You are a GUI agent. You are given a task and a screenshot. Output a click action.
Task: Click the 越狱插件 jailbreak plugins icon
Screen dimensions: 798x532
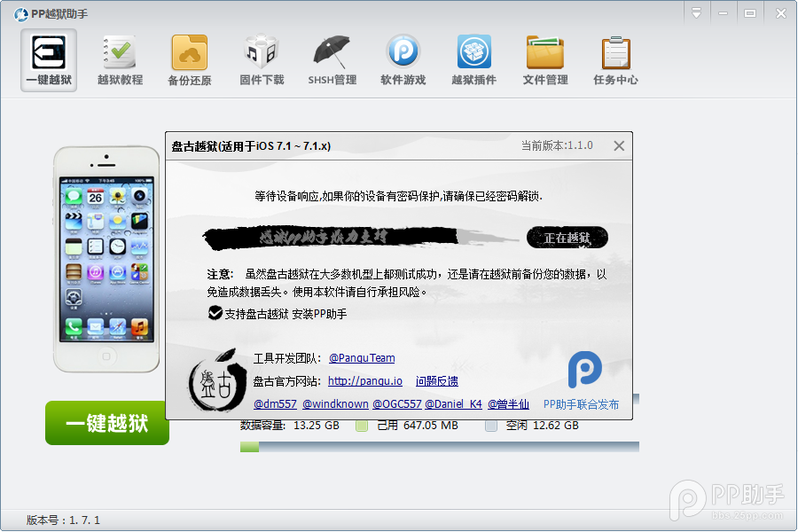click(473, 59)
